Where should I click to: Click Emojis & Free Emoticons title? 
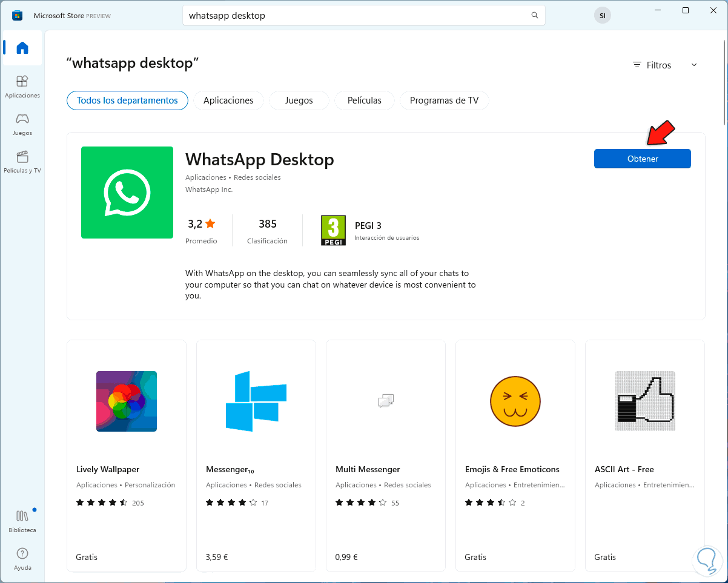coord(512,469)
